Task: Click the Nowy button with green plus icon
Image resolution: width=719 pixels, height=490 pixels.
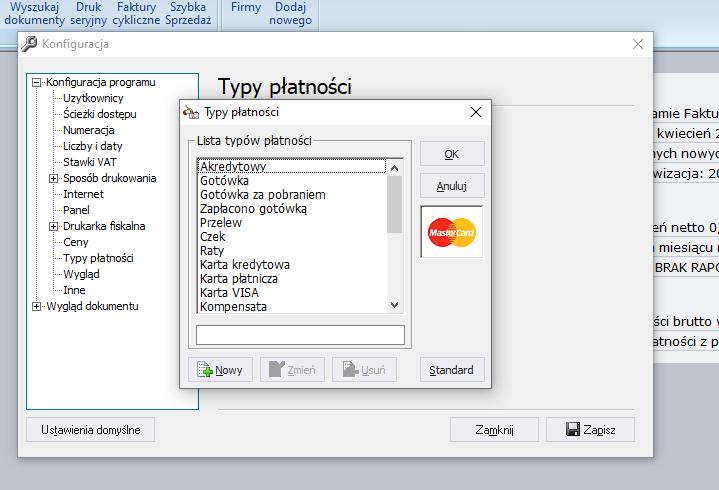Action: coord(220,369)
